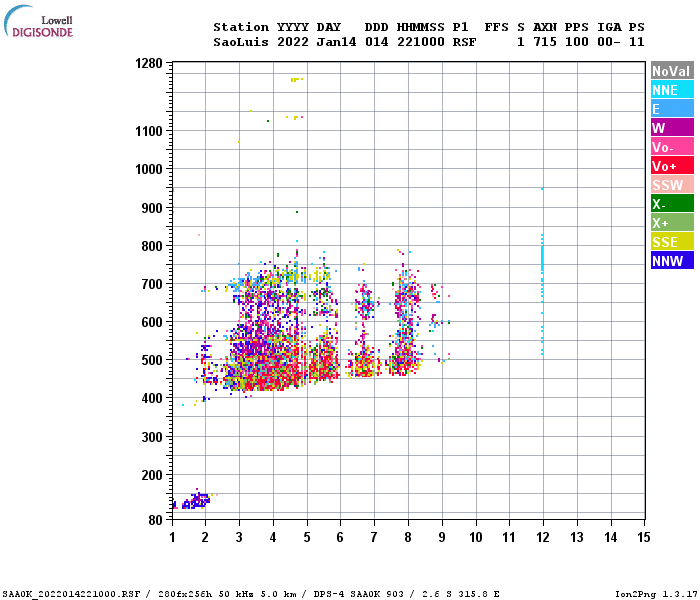Click the frequency axis label 4

tap(273, 537)
